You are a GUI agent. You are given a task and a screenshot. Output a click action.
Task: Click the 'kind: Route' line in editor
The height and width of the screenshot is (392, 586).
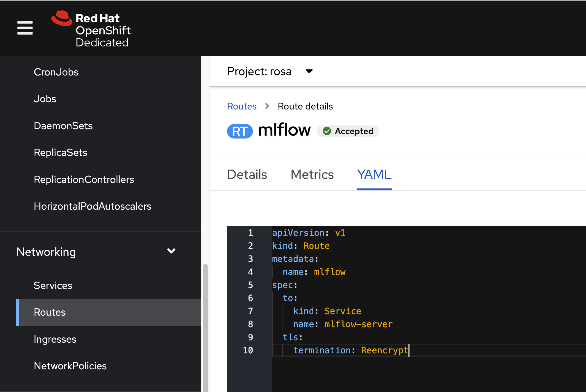click(301, 246)
